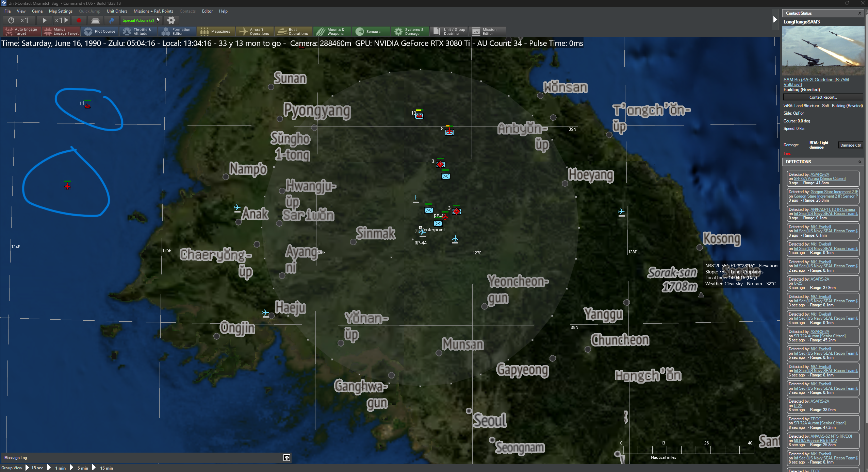Select the blue aircraft east of Hoeyang
This screenshot has height=472, width=868.
click(x=621, y=212)
